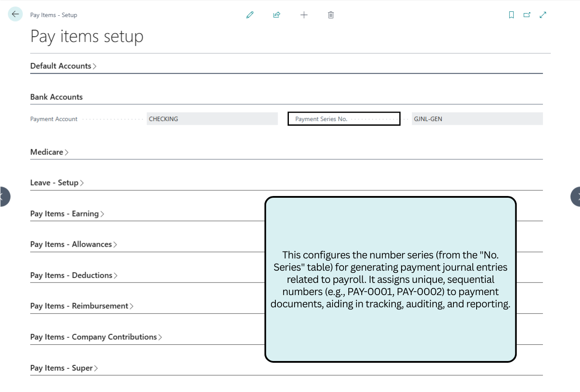Click the plus icon to add new
This screenshot has height=392, width=580.
(x=304, y=15)
